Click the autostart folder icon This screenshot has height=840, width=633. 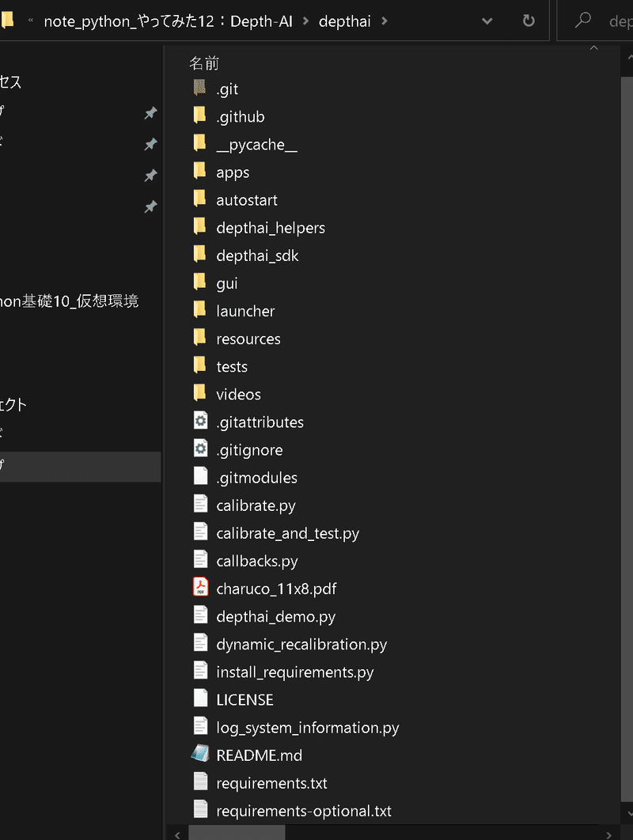pos(200,199)
